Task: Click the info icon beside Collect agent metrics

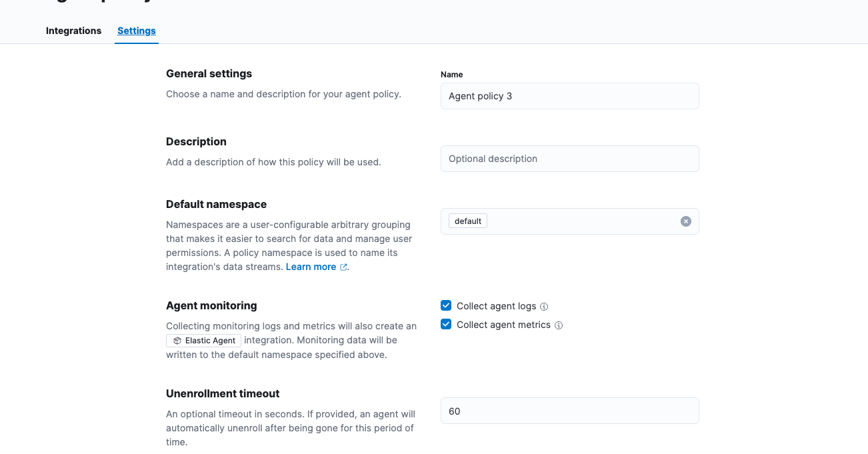Action: (x=559, y=325)
